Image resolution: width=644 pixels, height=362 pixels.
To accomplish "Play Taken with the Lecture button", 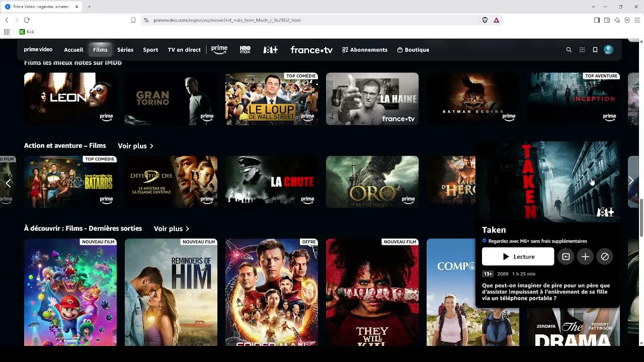I will coord(518,257).
